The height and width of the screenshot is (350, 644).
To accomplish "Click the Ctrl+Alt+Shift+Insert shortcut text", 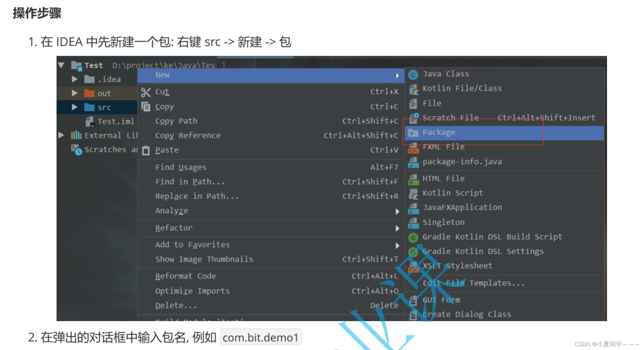I will (546, 118).
